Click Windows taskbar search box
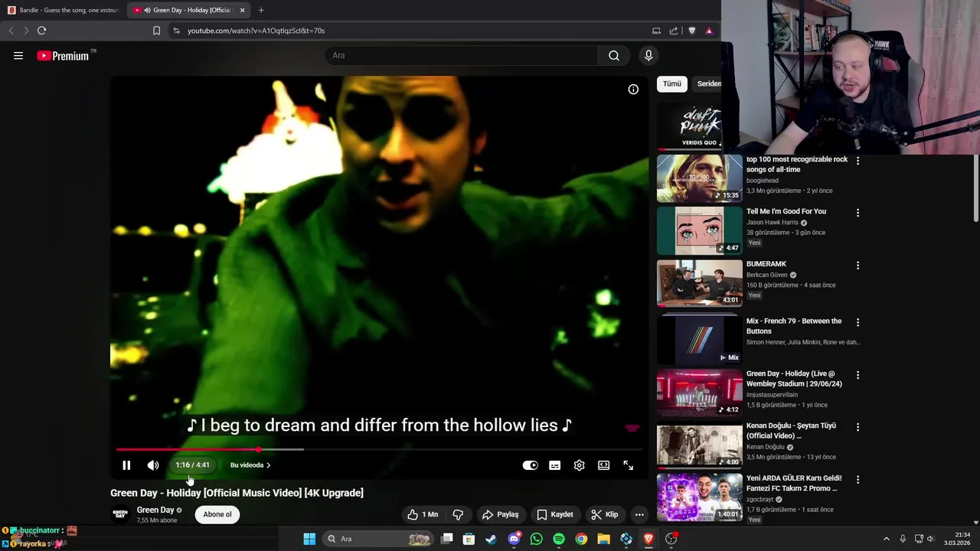Viewport: 980px width, 551px height. 378,539
